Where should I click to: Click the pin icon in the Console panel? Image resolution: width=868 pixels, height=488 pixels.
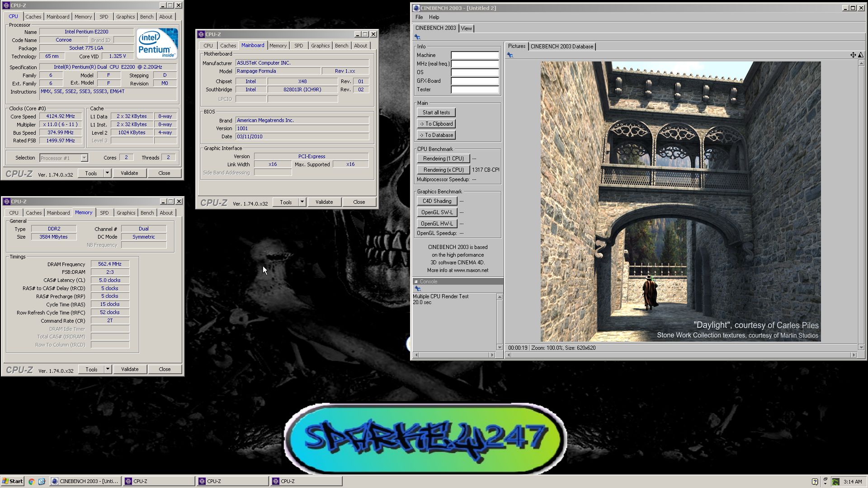(x=417, y=289)
